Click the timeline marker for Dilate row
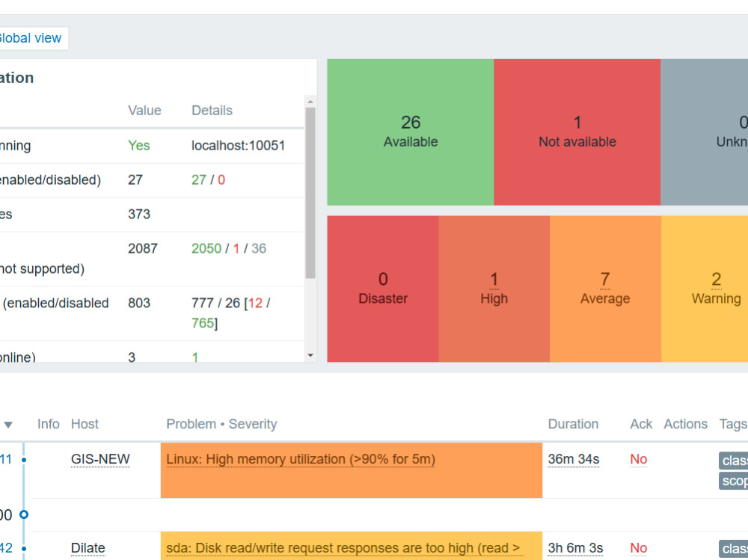The width and height of the screenshot is (748, 560). click(24, 549)
